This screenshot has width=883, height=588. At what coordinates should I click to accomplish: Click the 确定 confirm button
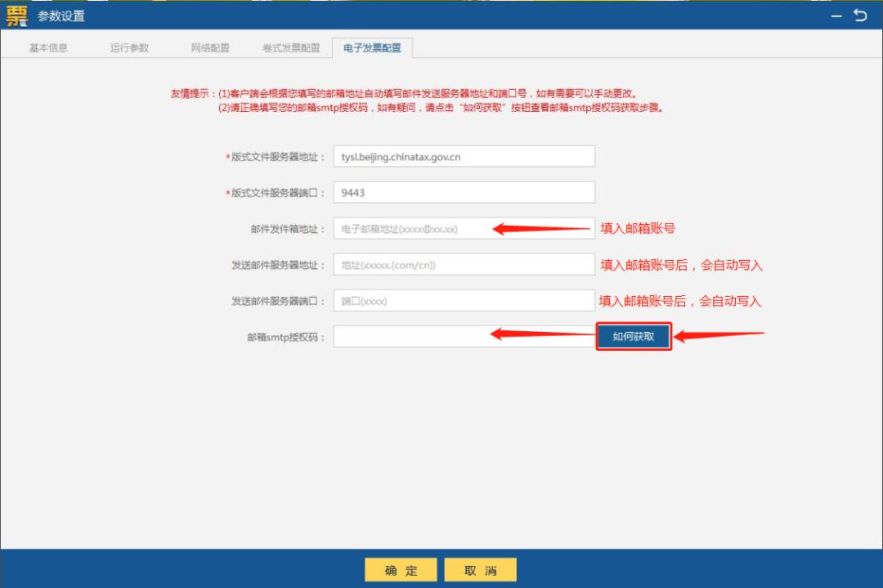pyautogui.click(x=400, y=569)
